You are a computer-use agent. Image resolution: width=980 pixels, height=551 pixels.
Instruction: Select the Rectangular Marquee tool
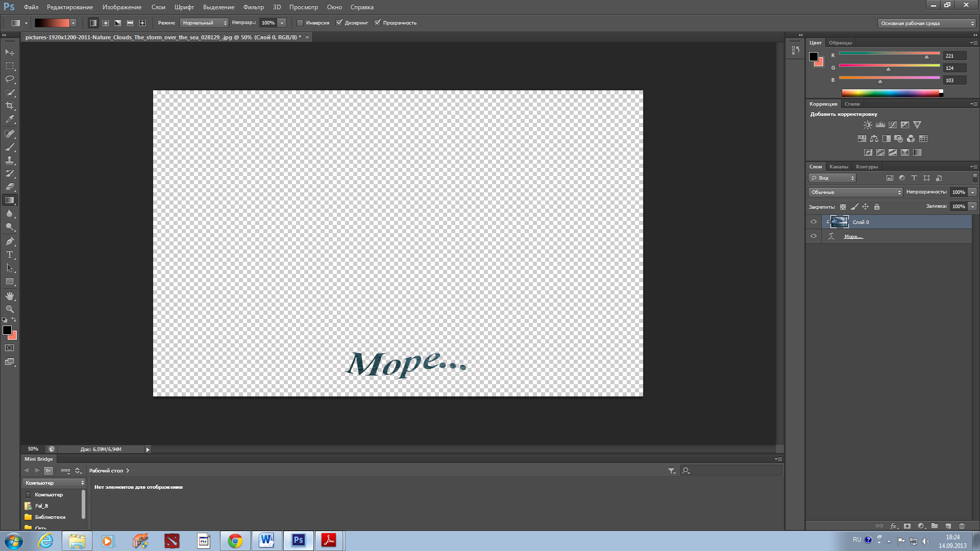pyautogui.click(x=10, y=66)
